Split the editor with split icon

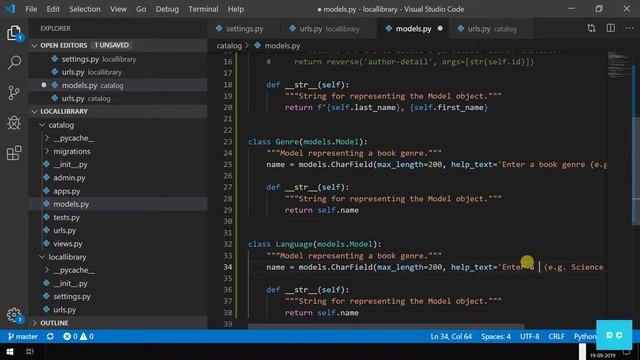pyautogui.click(x=611, y=28)
